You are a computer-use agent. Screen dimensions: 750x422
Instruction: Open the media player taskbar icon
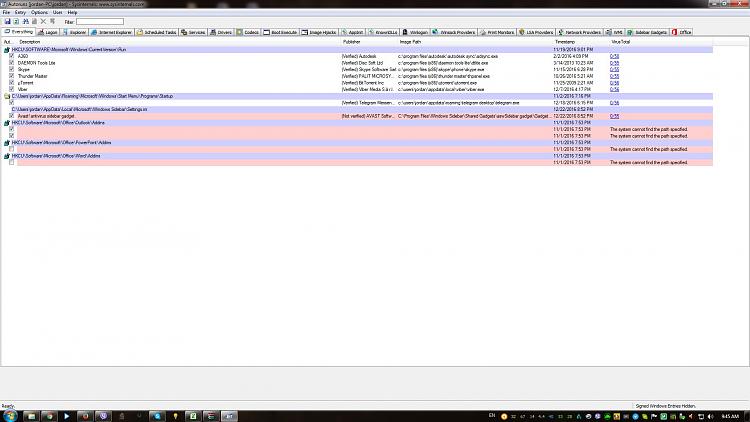click(66, 416)
